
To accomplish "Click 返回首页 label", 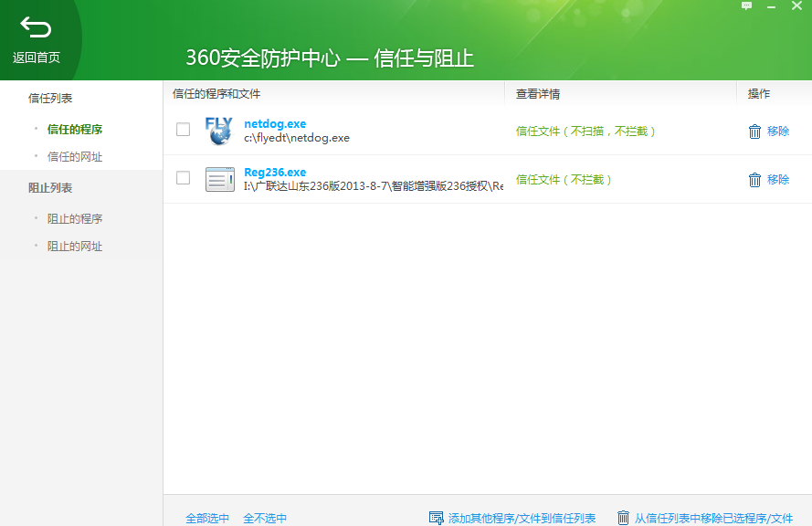I will point(37,58).
